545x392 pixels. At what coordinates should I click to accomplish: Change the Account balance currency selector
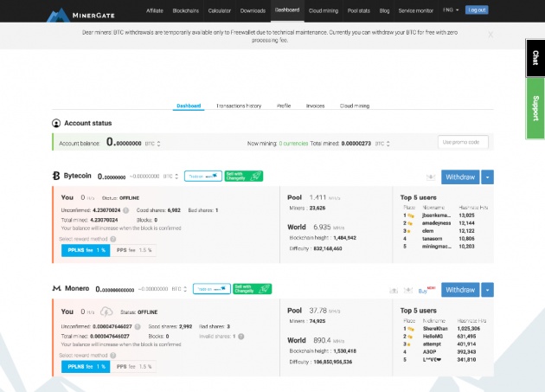pyautogui.click(x=152, y=144)
